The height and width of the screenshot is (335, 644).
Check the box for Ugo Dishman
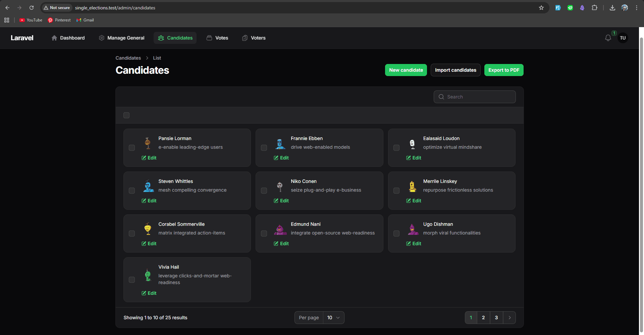click(396, 233)
